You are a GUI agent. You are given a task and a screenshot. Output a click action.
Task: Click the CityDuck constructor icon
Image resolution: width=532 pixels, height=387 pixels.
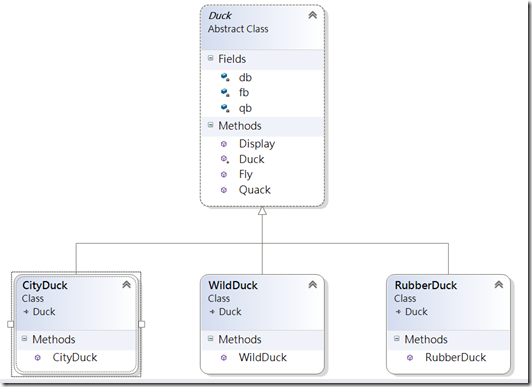(38, 357)
